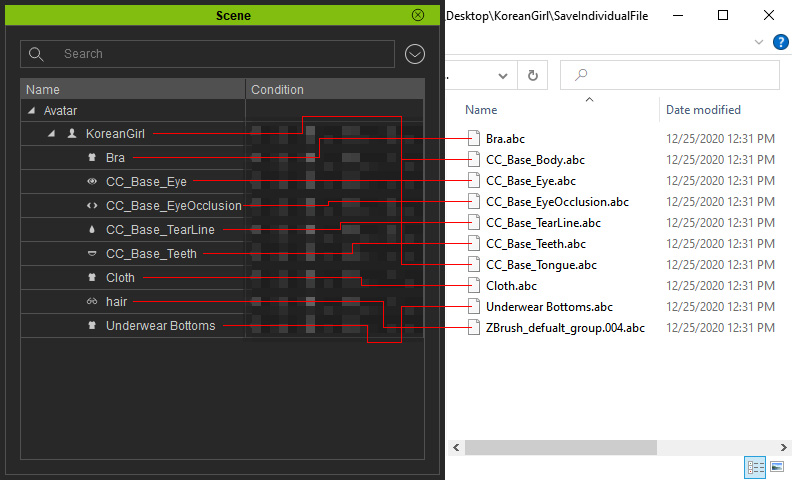
Task: Select CC_Base_TearLine.abc file
Action: pyautogui.click(x=543, y=223)
